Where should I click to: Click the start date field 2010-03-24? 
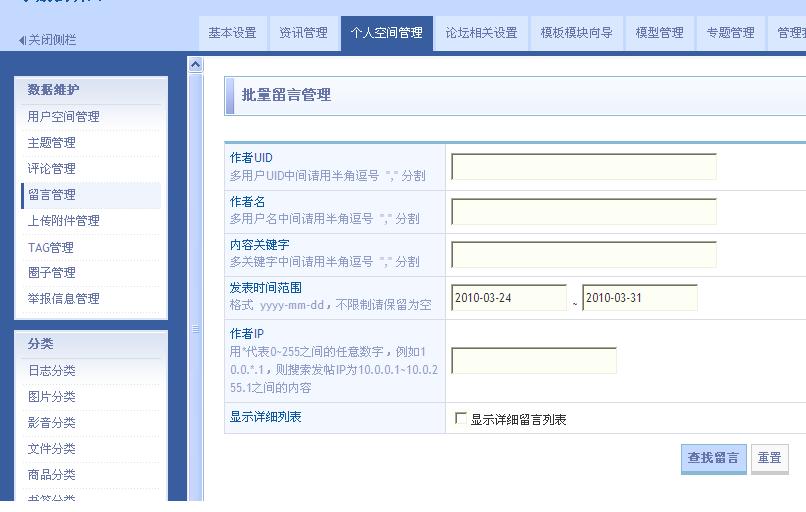[x=508, y=298]
